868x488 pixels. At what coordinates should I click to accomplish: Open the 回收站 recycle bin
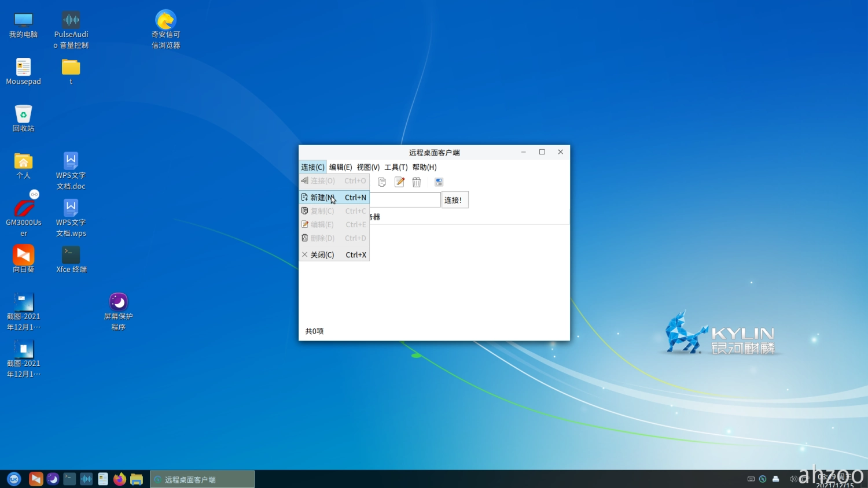click(x=23, y=114)
